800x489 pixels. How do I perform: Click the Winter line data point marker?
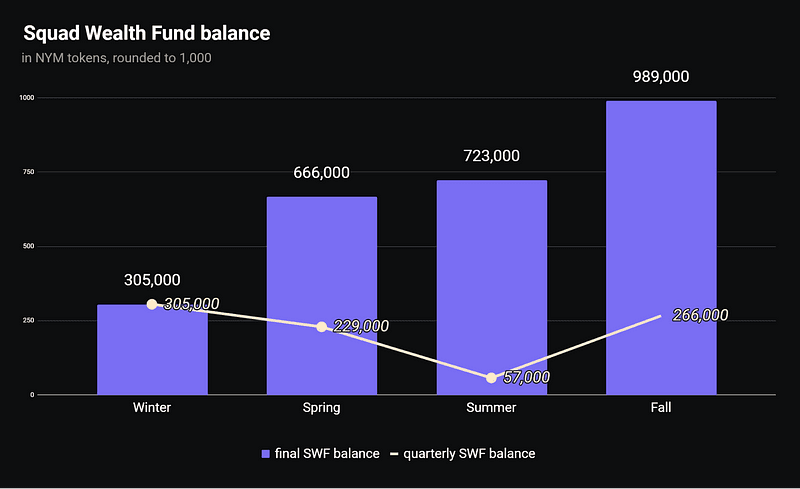point(152,304)
